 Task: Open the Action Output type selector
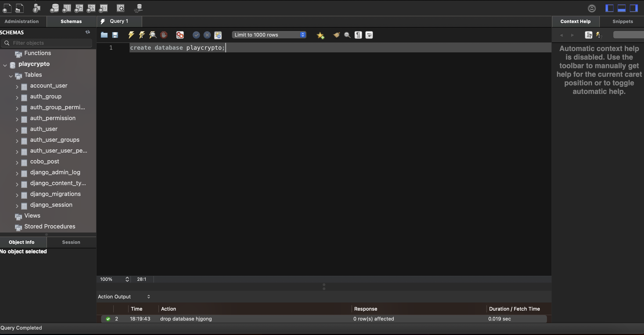124,296
